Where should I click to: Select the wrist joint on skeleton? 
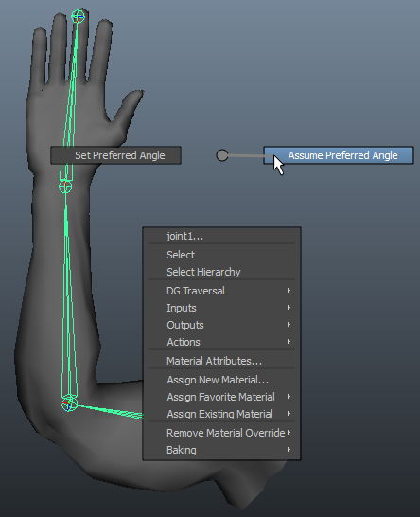tap(65, 187)
